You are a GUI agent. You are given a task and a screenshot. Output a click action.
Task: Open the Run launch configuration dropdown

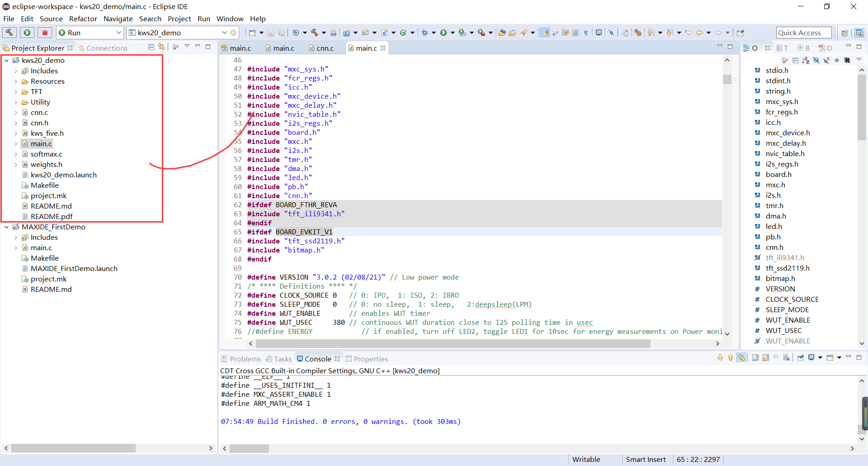(118, 33)
